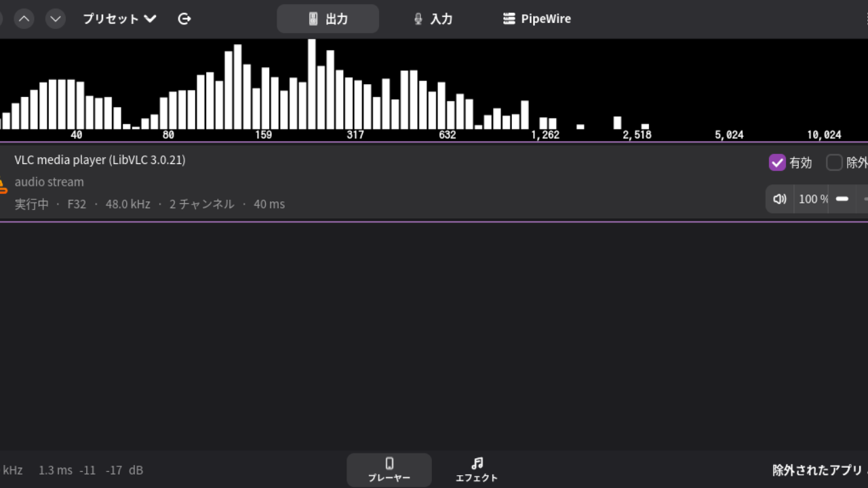Switch to the 入力 input tab
The height and width of the screenshot is (488, 868).
[x=433, y=19]
